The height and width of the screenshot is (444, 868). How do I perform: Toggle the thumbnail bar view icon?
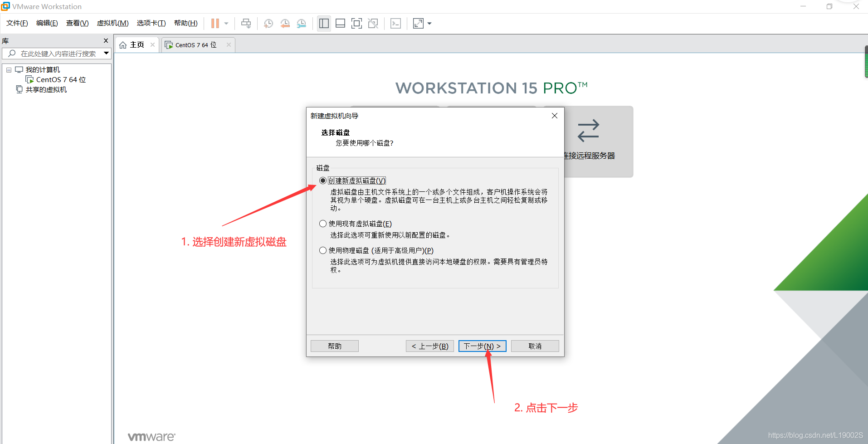click(340, 23)
